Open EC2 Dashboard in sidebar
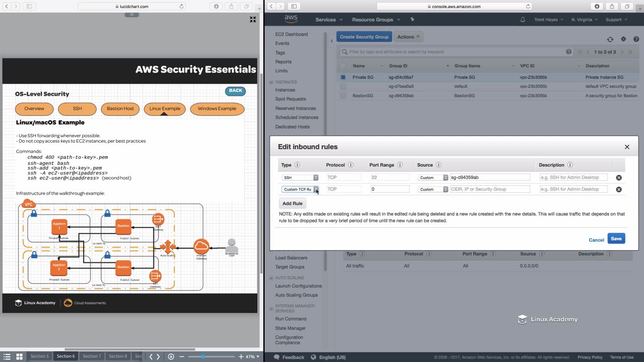644x362 pixels. pyautogui.click(x=291, y=34)
